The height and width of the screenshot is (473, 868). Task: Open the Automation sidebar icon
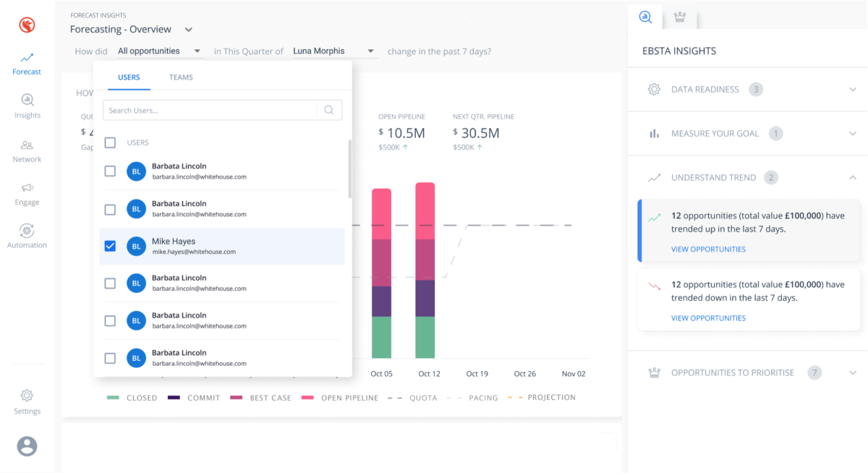pyautogui.click(x=27, y=236)
